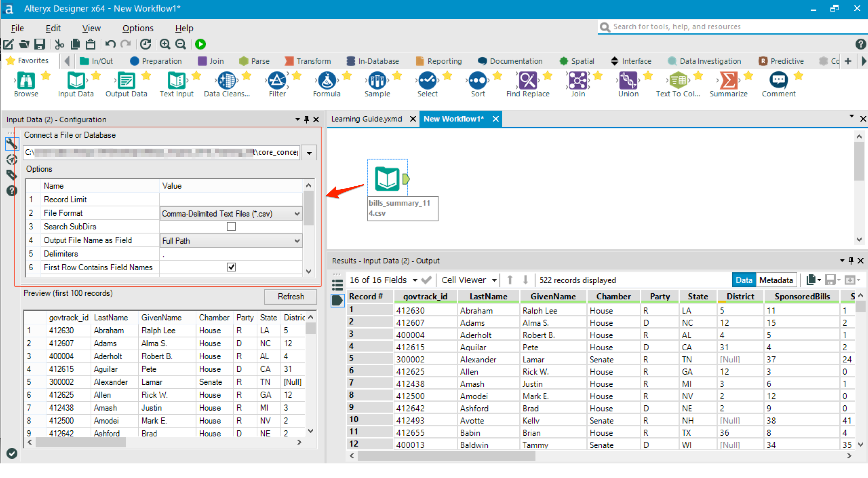868x478 pixels.
Task: Close the New Workflow1 tab
Action: [495, 119]
